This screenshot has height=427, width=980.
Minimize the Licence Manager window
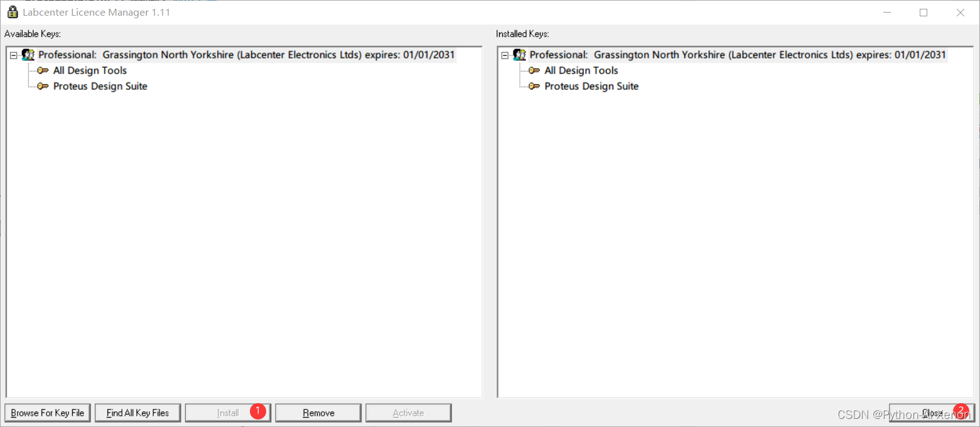[x=887, y=13]
